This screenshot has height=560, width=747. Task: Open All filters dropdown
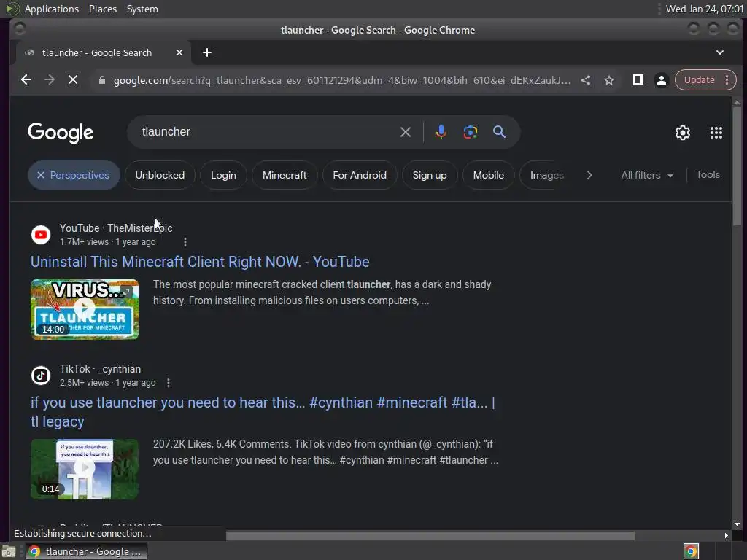click(x=647, y=175)
